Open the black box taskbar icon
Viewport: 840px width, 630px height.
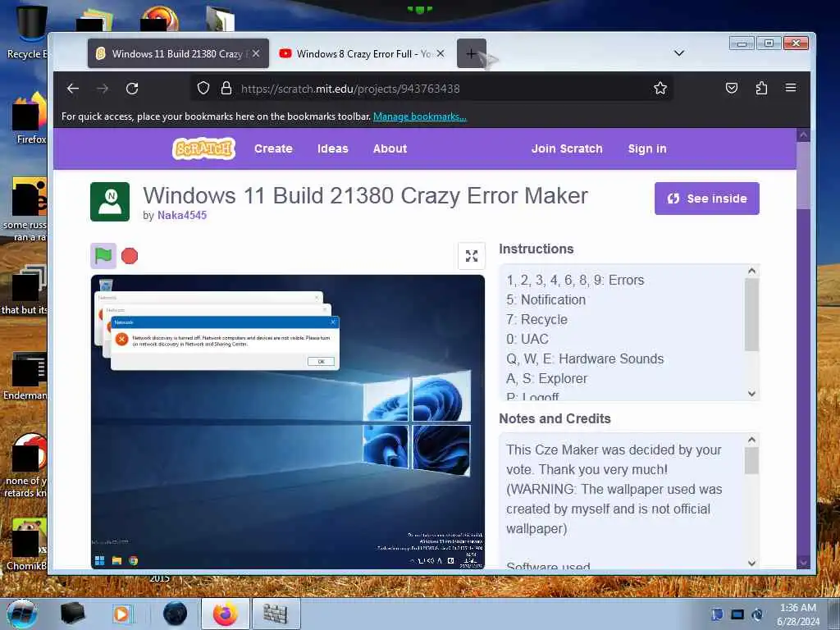72,614
